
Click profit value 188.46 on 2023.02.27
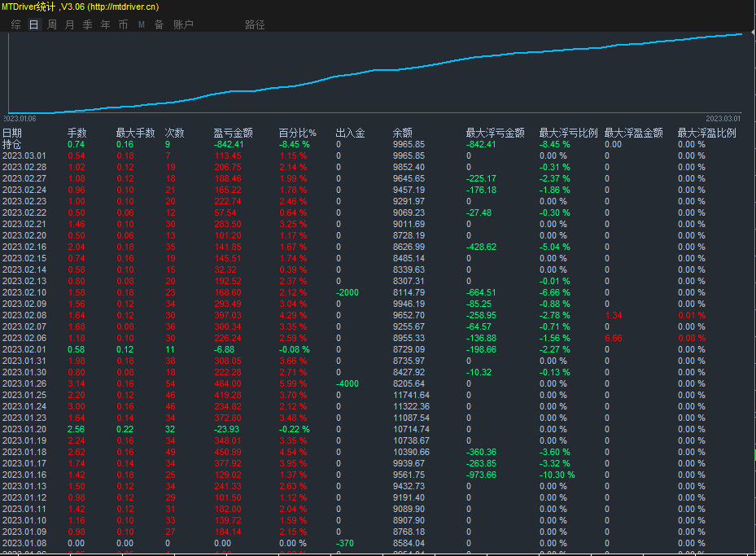click(x=228, y=178)
